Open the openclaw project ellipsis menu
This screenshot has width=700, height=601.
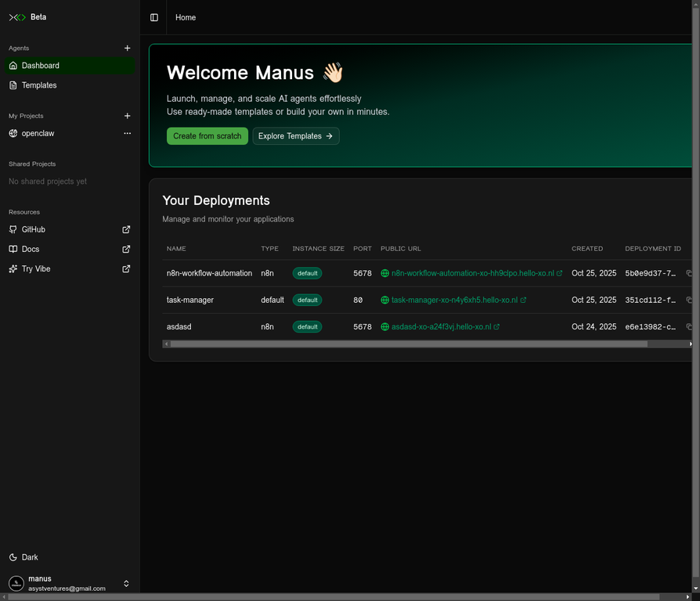click(127, 133)
